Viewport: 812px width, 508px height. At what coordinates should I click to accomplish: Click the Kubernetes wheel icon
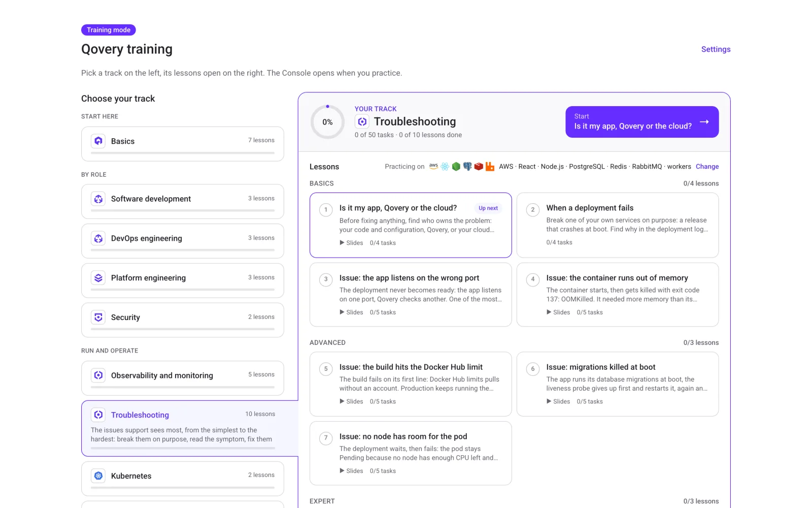coord(98,476)
